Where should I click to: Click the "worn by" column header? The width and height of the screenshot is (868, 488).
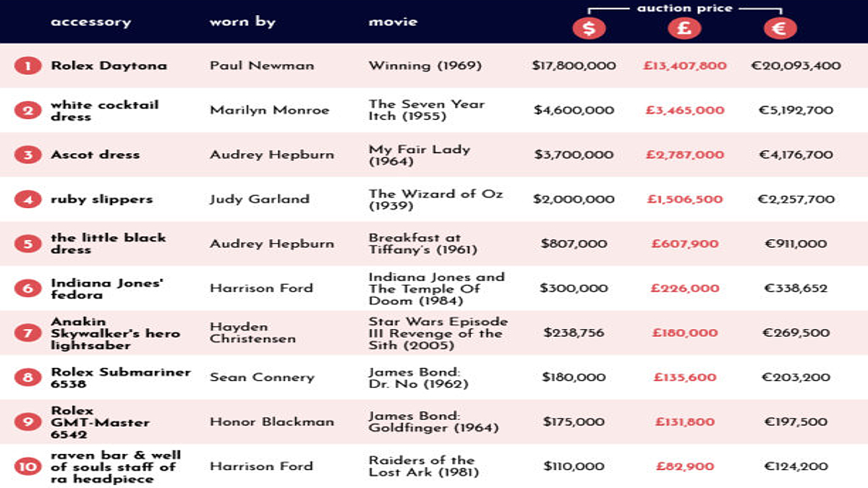pos(242,22)
